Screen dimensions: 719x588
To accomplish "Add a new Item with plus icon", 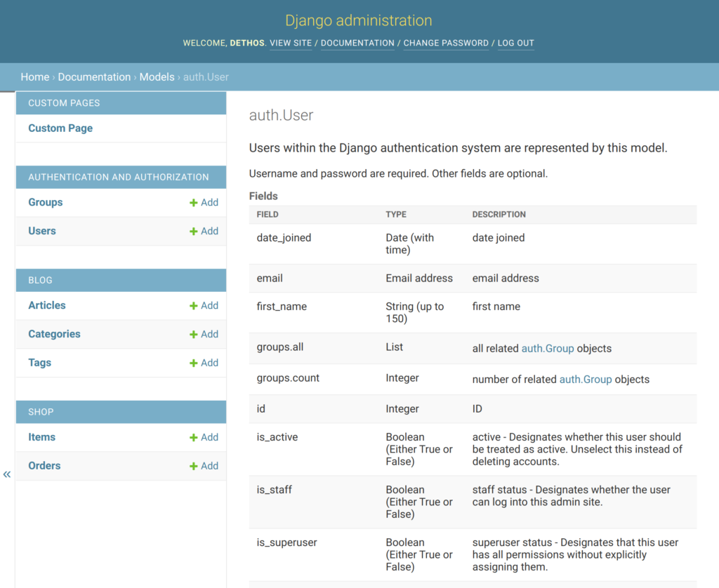I will (x=204, y=437).
